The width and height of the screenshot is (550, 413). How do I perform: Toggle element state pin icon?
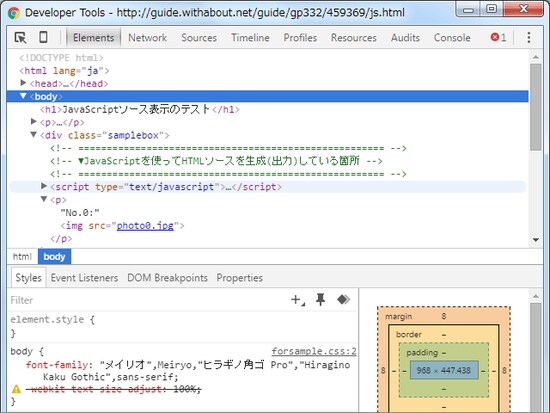tap(320, 300)
